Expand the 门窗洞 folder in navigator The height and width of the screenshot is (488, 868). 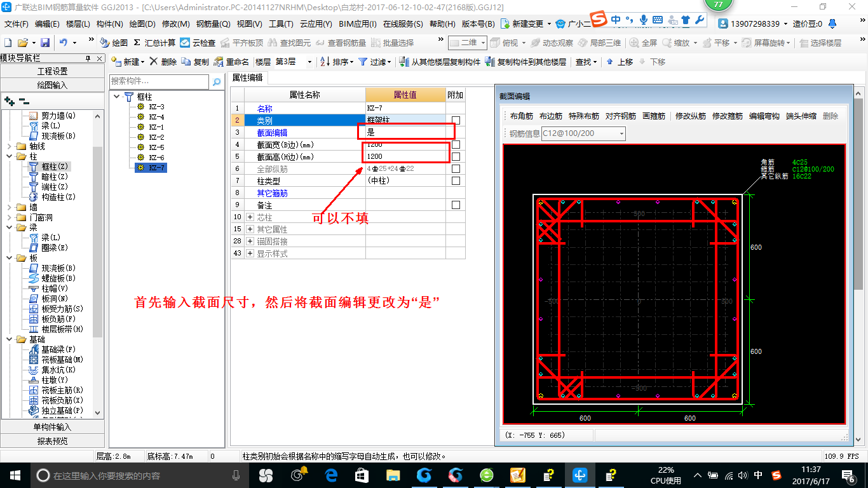pos(10,217)
